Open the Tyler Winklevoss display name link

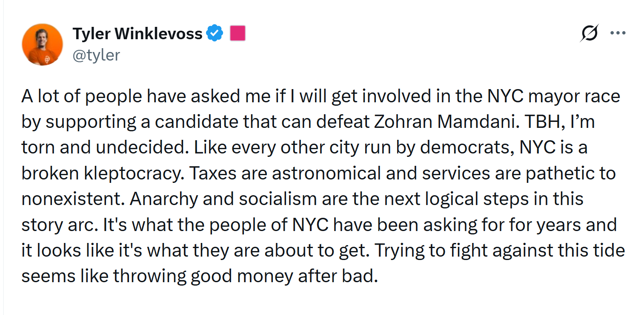tap(137, 33)
